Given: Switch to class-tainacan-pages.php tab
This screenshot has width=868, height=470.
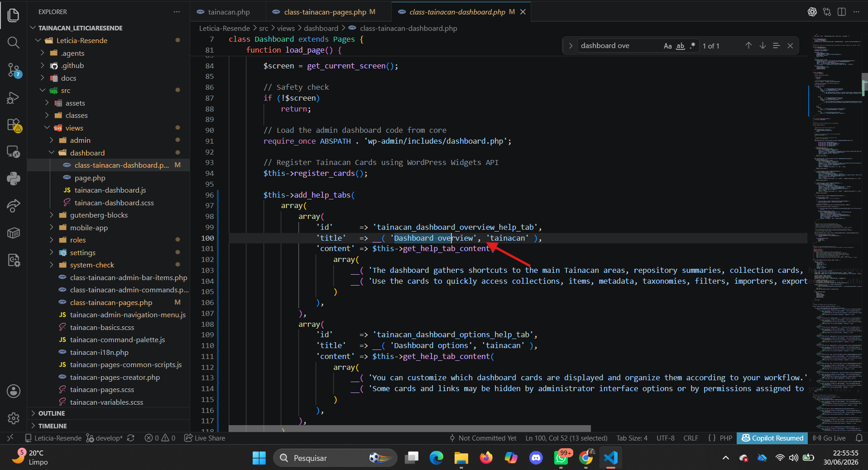Looking at the screenshot, I should click(324, 12).
